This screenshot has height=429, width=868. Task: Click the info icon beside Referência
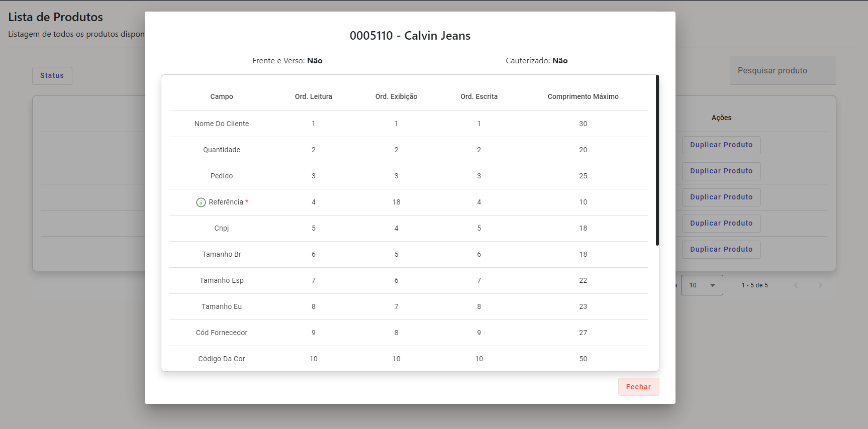click(201, 202)
